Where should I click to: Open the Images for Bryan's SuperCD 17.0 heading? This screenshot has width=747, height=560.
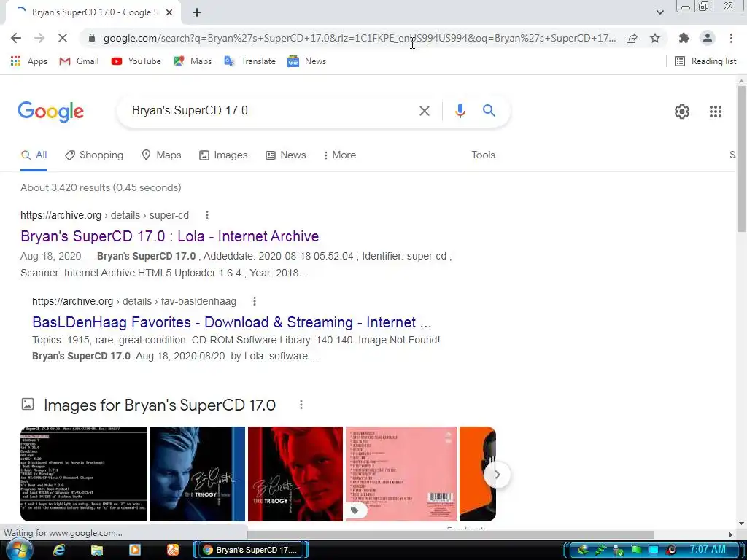[160, 405]
